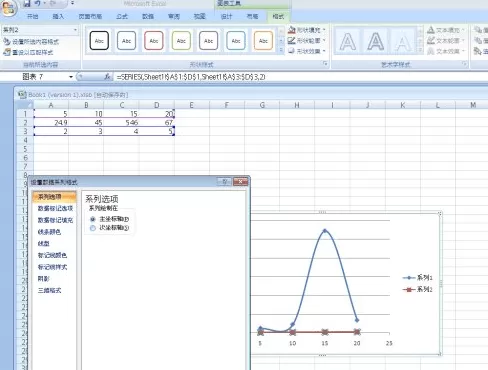Open the 形状效果 (Shape Effects) dropdown

[x=307, y=51]
